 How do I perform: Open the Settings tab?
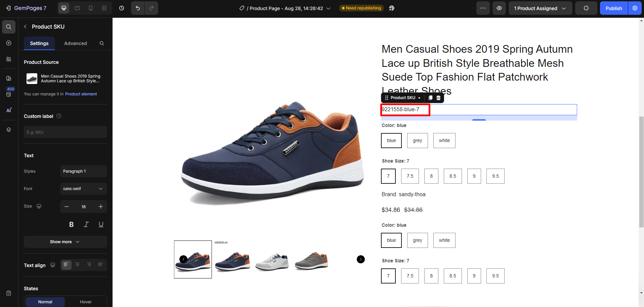click(x=39, y=43)
